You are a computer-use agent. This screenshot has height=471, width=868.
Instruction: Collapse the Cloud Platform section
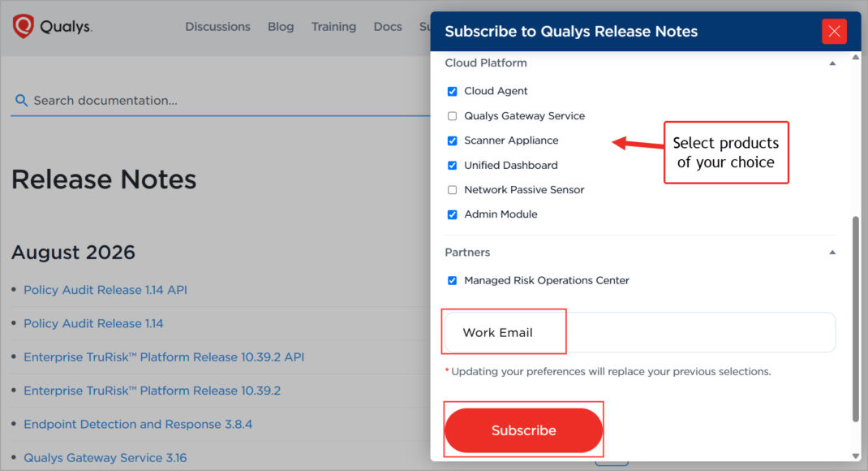(832, 63)
